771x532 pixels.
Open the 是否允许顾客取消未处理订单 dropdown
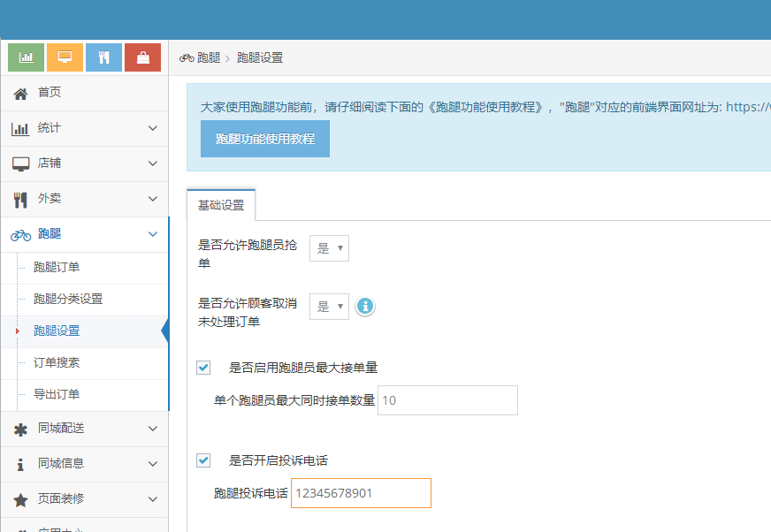[x=329, y=307]
